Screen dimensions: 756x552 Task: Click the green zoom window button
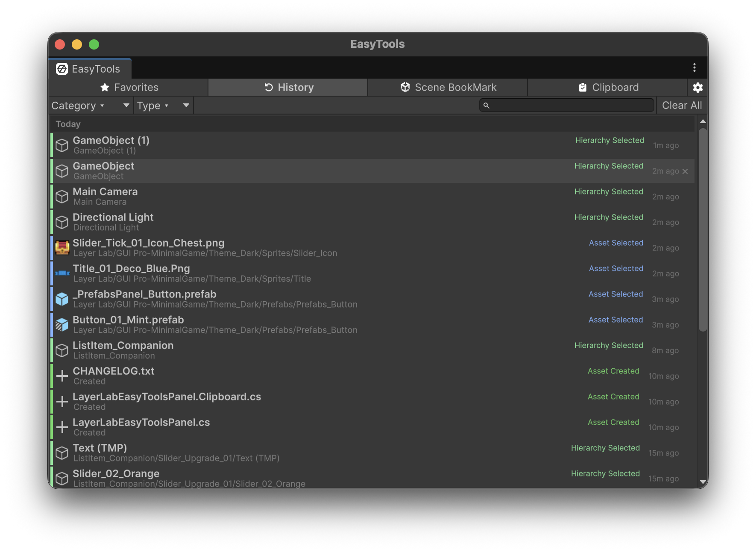point(94,44)
